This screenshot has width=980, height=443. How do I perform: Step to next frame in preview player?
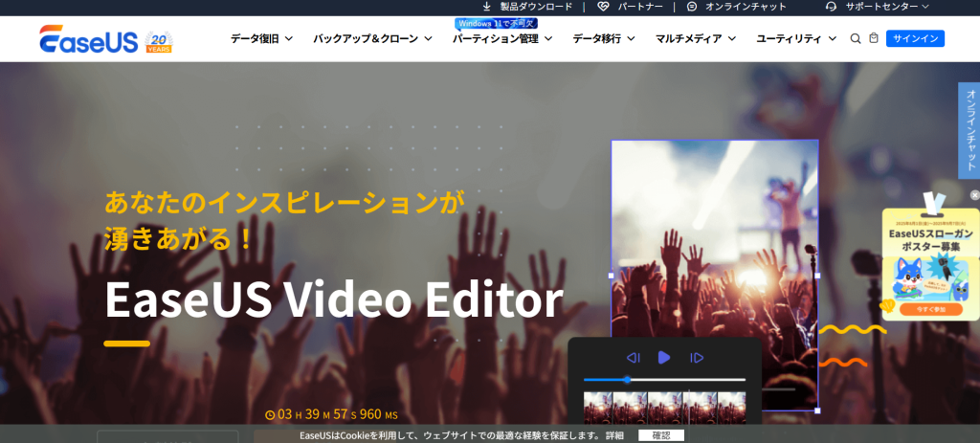[697, 358]
